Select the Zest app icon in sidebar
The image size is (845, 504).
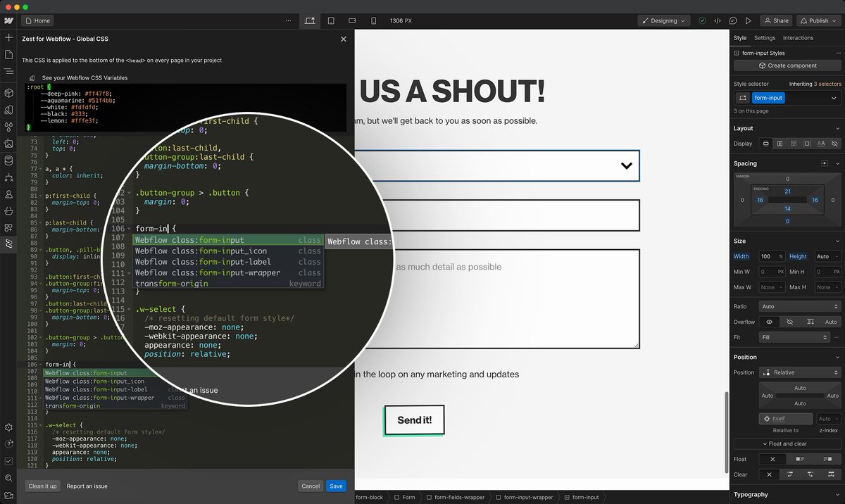pyautogui.click(x=8, y=244)
